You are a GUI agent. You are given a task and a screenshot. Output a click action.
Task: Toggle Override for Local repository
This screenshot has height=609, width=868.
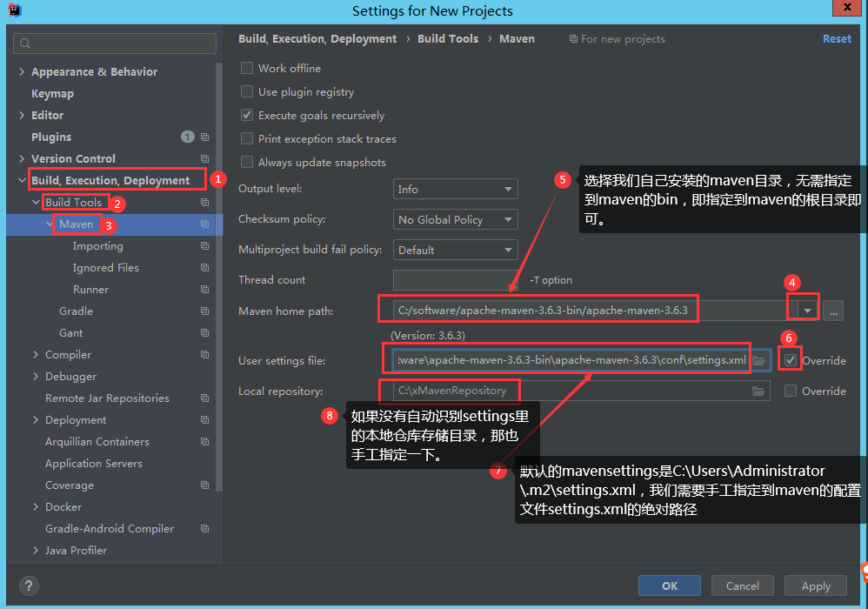(791, 391)
